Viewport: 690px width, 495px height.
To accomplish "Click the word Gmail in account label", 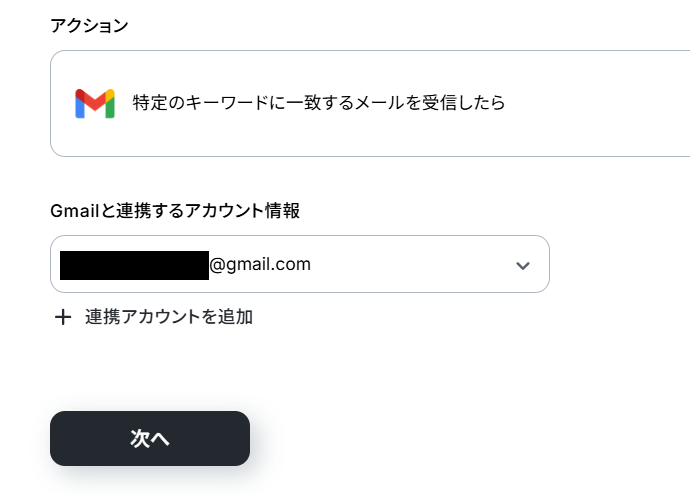I will pos(74,211).
